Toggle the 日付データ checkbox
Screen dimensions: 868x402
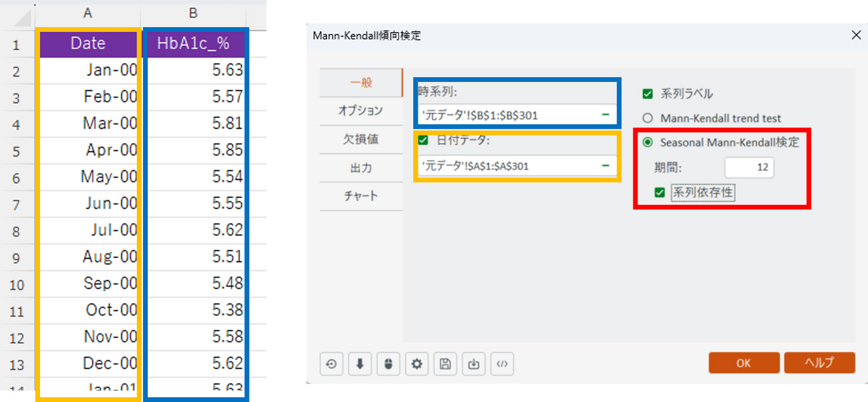tap(424, 140)
